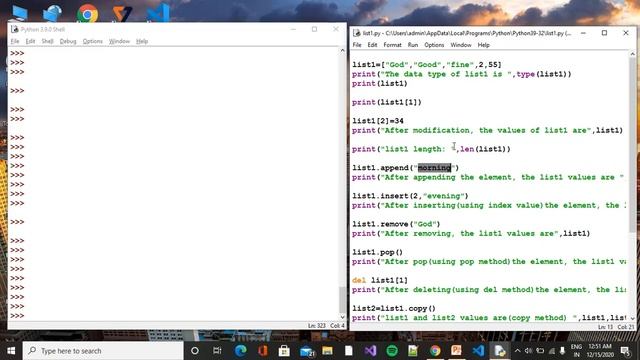Open Debug menu in Python Shell window

68,41
